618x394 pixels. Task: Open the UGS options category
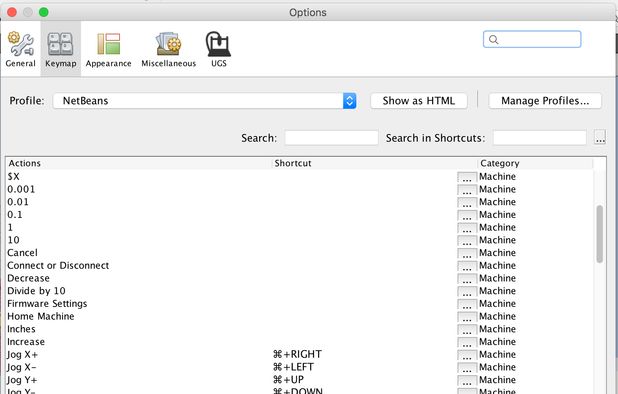[218, 49]
